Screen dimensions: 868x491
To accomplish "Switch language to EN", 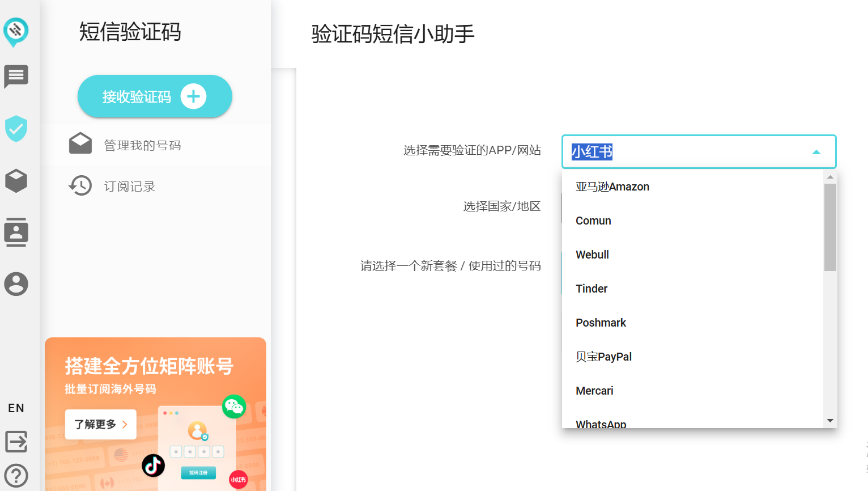I will pos(16,408).
